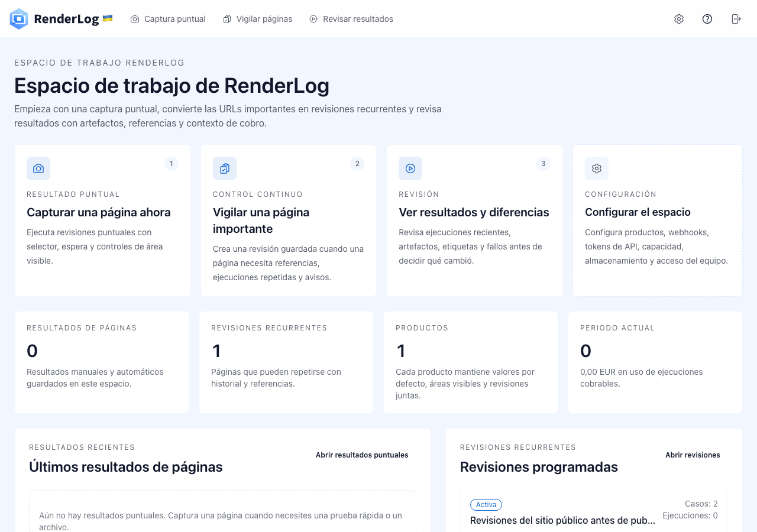Click the Activa status badge

pyautogui.click(x=486, y=505)
